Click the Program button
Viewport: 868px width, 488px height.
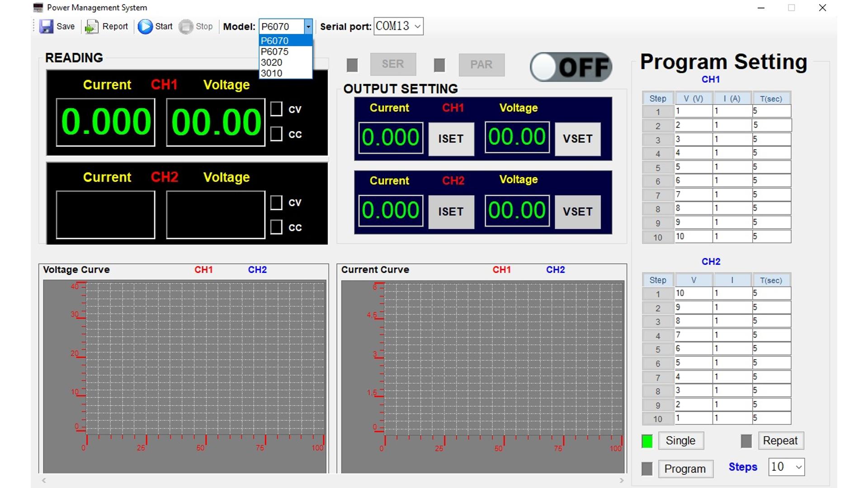click(x=685, y=469)
